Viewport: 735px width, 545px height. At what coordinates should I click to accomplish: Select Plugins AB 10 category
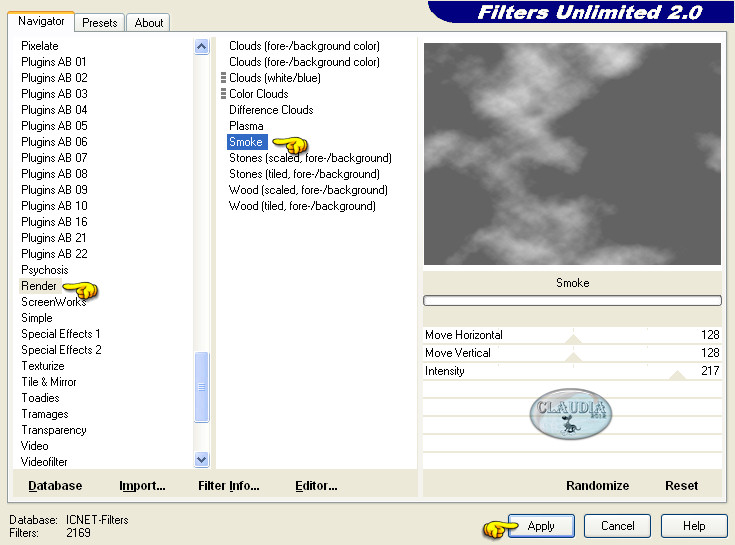[54, 206]
